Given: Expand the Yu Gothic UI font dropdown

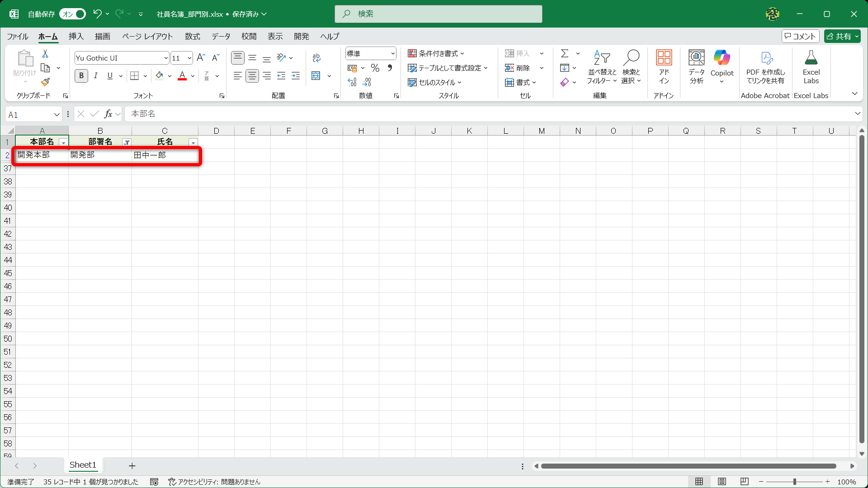Looking at the screenshot, I should tap(166, 58).
